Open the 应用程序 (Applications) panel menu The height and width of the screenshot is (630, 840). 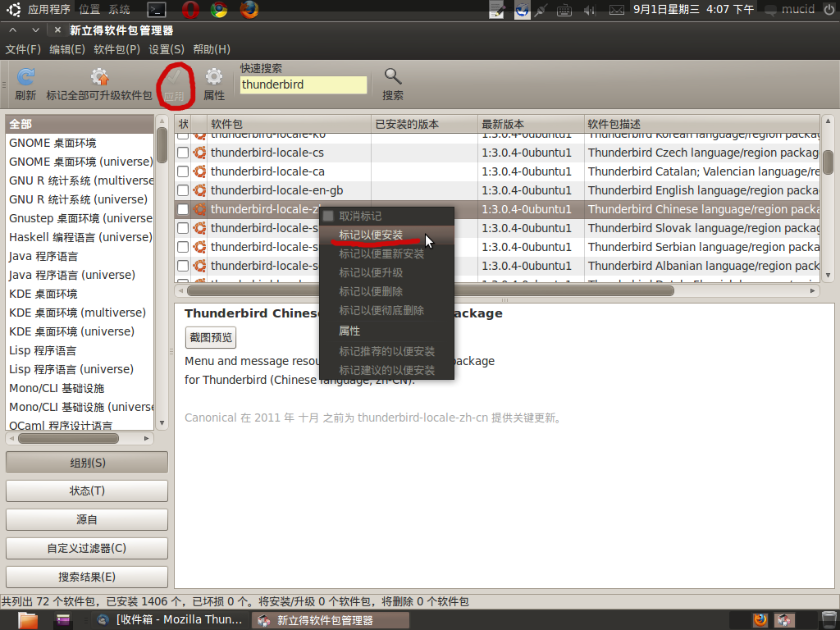pos(48,10)
